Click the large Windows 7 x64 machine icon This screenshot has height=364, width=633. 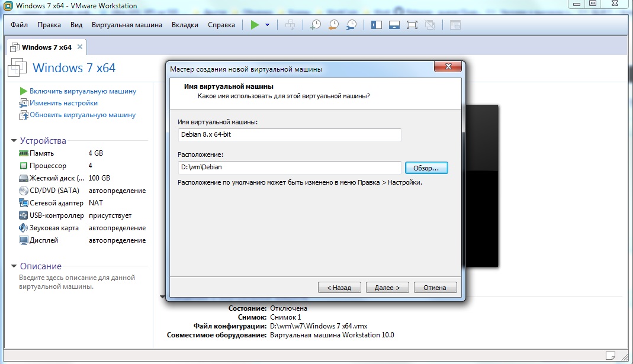click(x=17, y=67)
